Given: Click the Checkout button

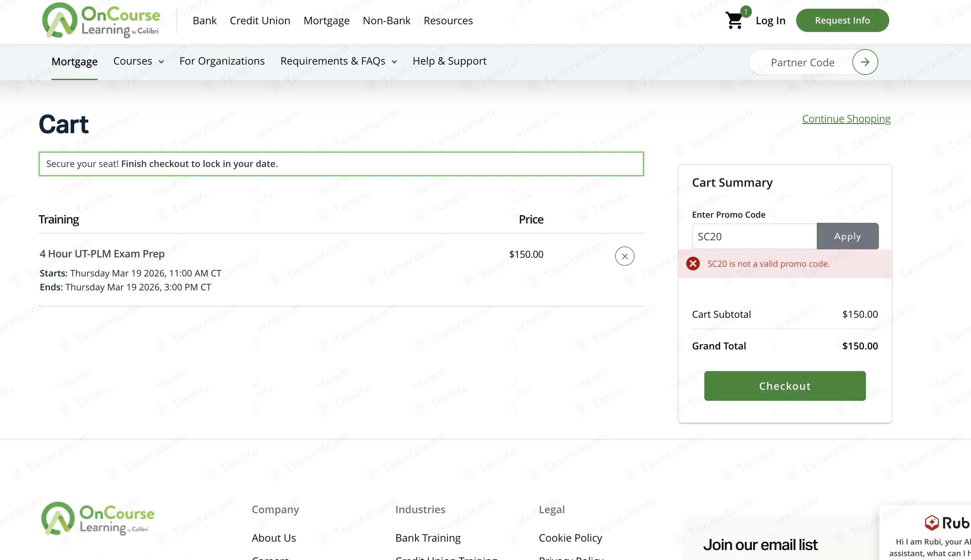Looking at the screenshot, I should click(785, 386).
